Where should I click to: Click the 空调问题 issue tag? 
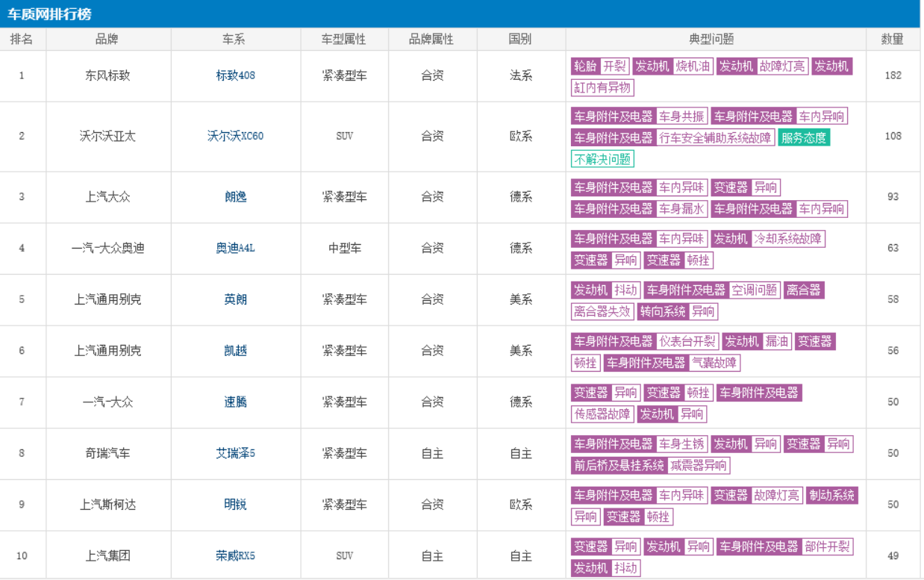coord(754,290)
